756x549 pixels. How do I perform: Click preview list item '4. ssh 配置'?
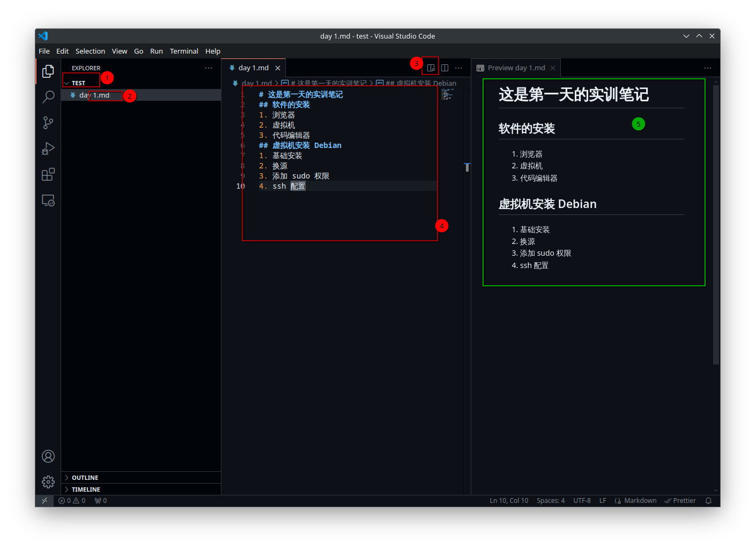click(x=530, y=265)
